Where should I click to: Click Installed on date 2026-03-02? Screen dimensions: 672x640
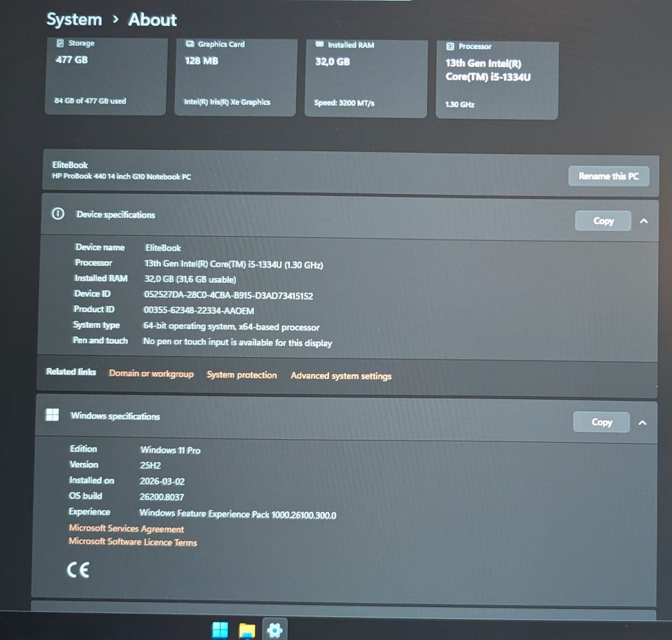(x=162, y=481)
